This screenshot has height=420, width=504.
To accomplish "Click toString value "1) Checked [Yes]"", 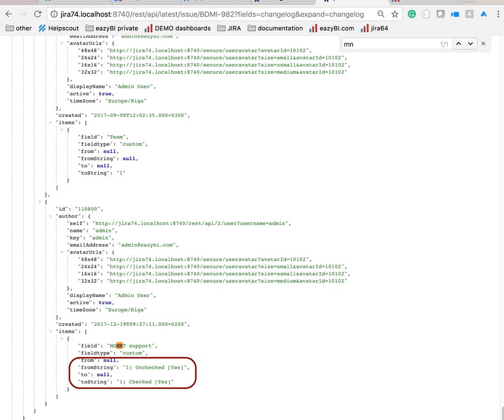I will click(x=145, y=382).
